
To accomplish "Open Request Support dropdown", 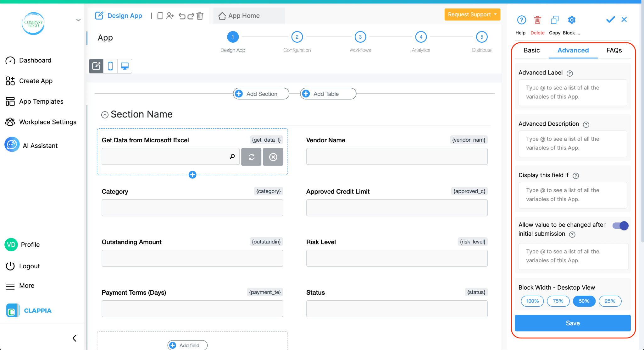I will tap(472, 14).
